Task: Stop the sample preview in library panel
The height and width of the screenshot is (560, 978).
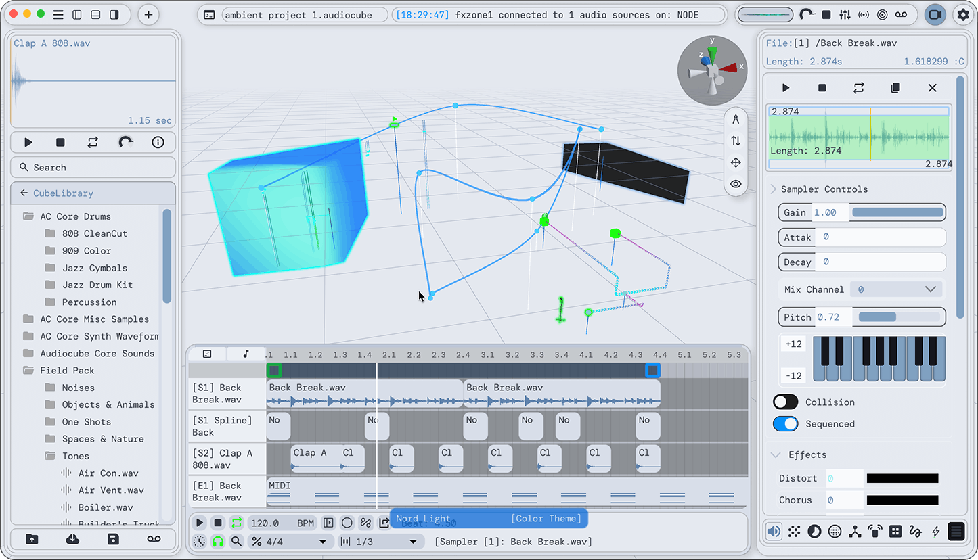Action: (60, 142)
